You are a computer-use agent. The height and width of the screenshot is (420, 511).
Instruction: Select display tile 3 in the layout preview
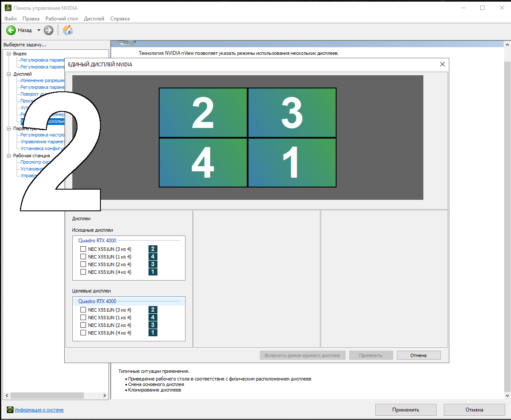pos(292,113)
